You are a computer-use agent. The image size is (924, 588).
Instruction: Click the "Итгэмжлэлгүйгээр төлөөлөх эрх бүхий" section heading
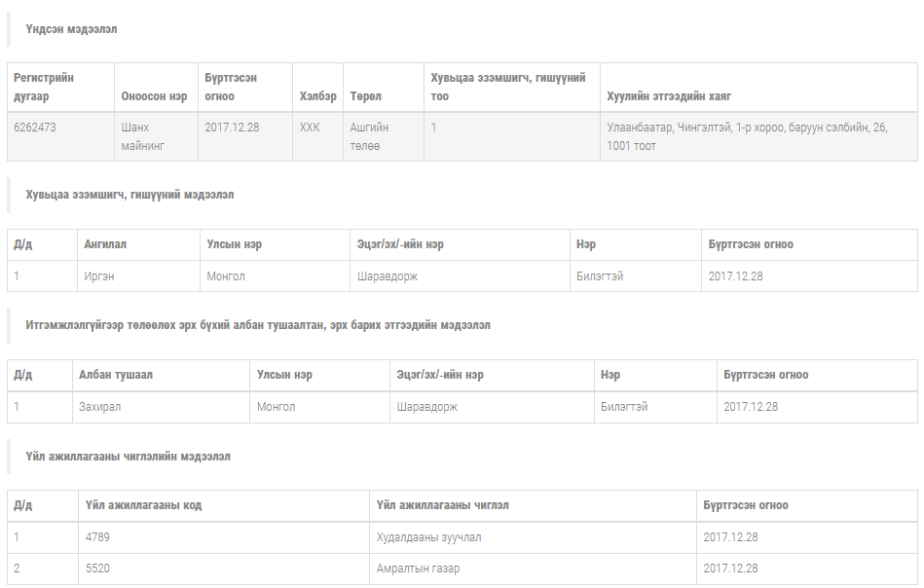tap(258, 325)
